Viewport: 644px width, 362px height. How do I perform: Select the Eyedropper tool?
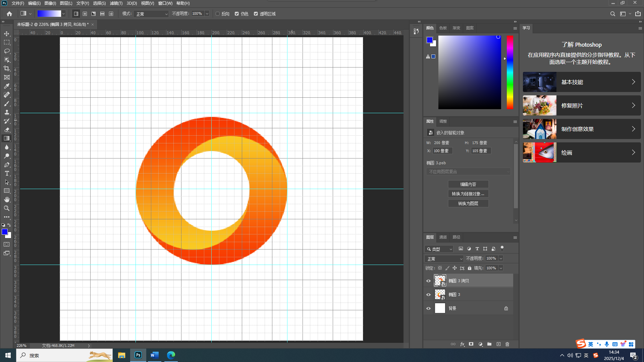[7, 86]
